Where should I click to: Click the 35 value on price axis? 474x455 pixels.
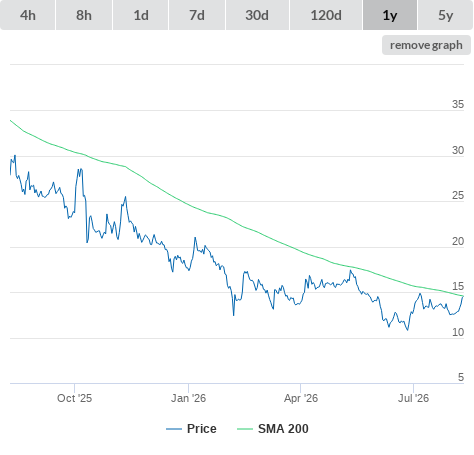pos(458,104)
